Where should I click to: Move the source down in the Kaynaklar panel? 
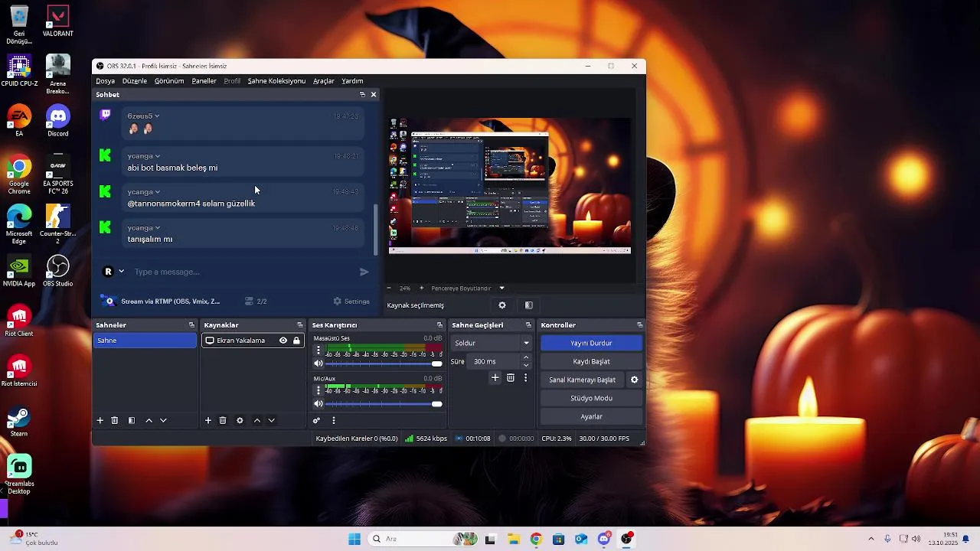[x=271, y=420]
